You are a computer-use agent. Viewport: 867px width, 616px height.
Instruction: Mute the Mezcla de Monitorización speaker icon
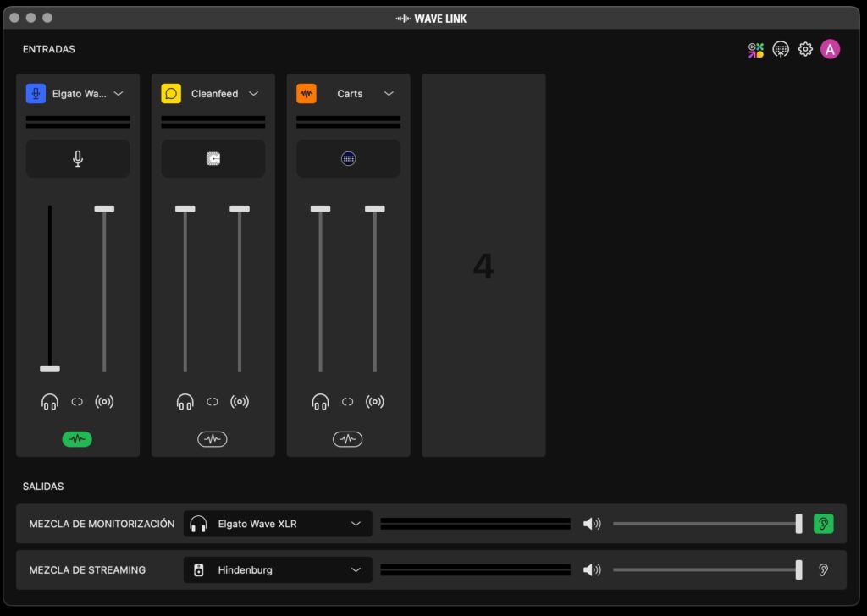[x=592, y=525]
